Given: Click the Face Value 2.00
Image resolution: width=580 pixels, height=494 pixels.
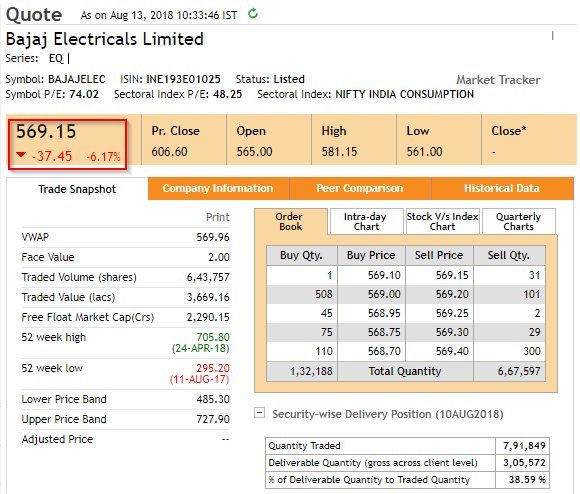Looking at the screenshot, I should pos(219,257).
